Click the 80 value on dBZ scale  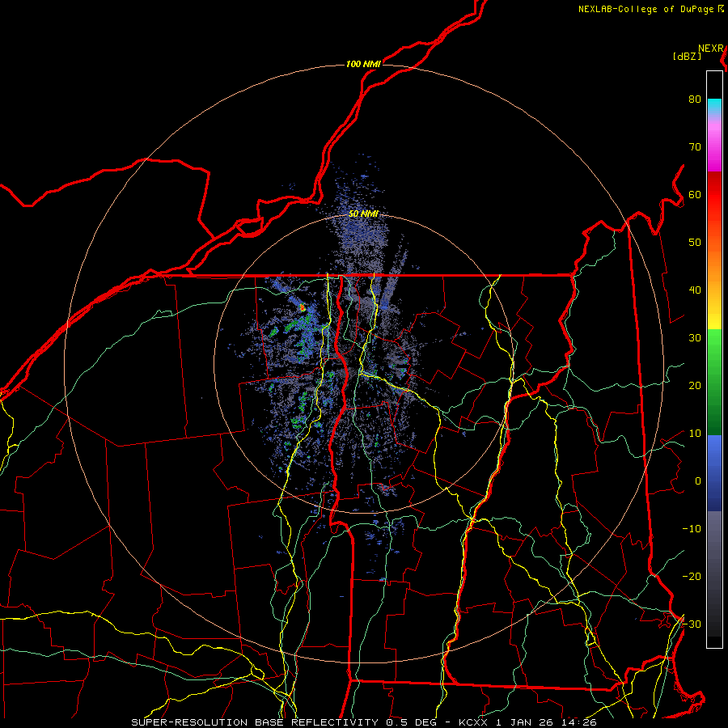point(695,99)
